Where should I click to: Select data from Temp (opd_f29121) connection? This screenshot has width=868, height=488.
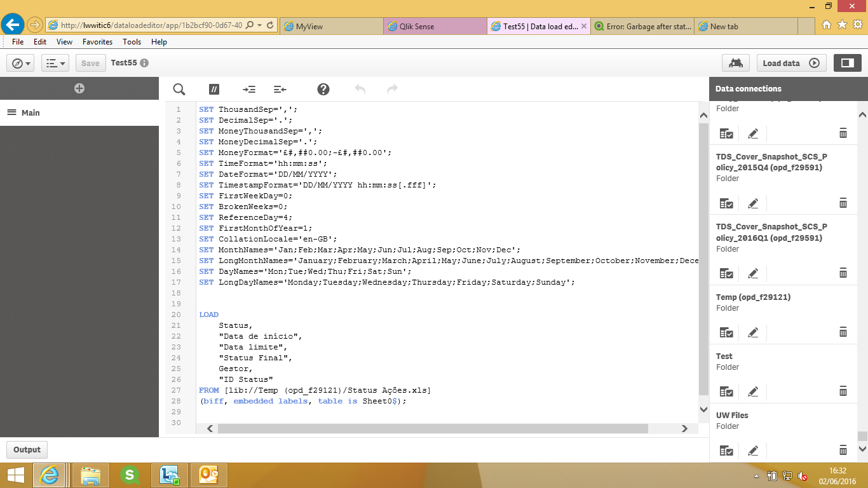(726, 332)
